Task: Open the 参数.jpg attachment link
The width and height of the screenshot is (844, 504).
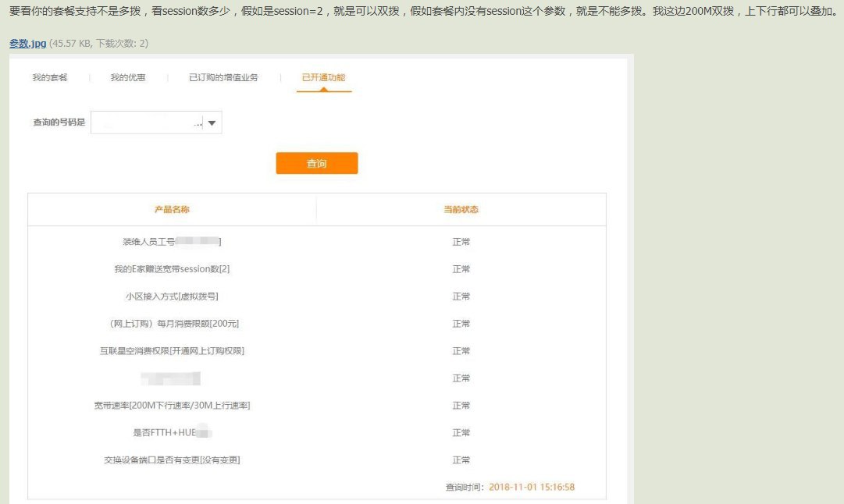Action: pos(27,44)
